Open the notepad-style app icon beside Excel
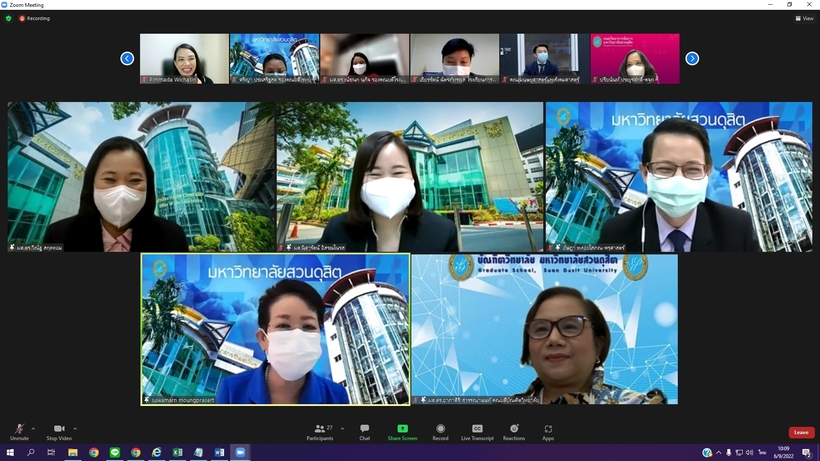This screenshot has width=820, height=461. click(198, 452)
